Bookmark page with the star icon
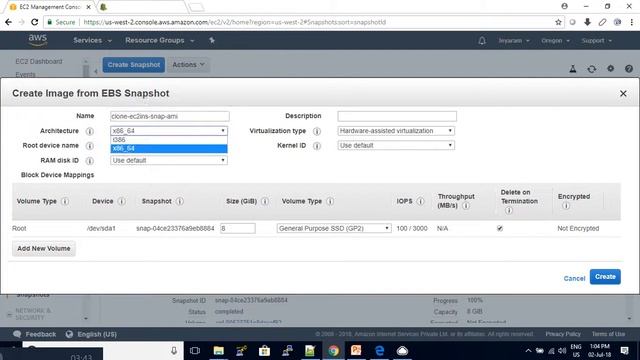 coord(558,22)
